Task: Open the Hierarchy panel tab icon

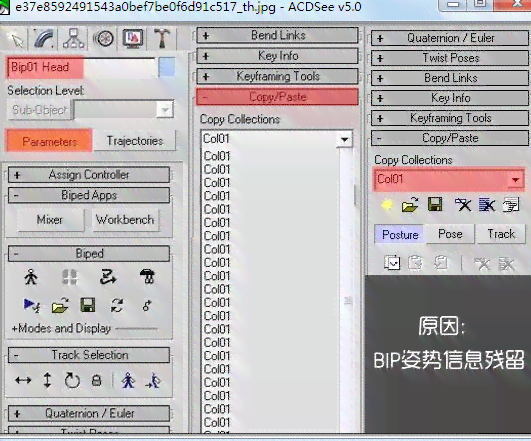Action: point(73,38)
